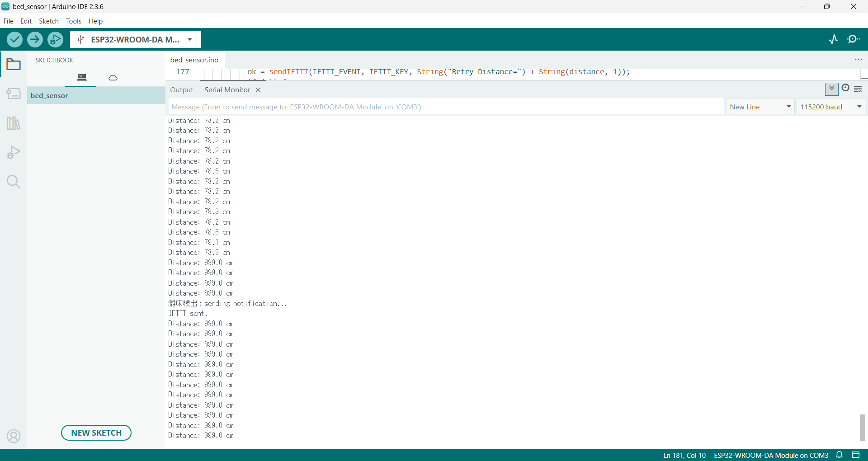Open the Sketchbook folder sidebar icon
The image size is (868, 461).
(14, 65)
